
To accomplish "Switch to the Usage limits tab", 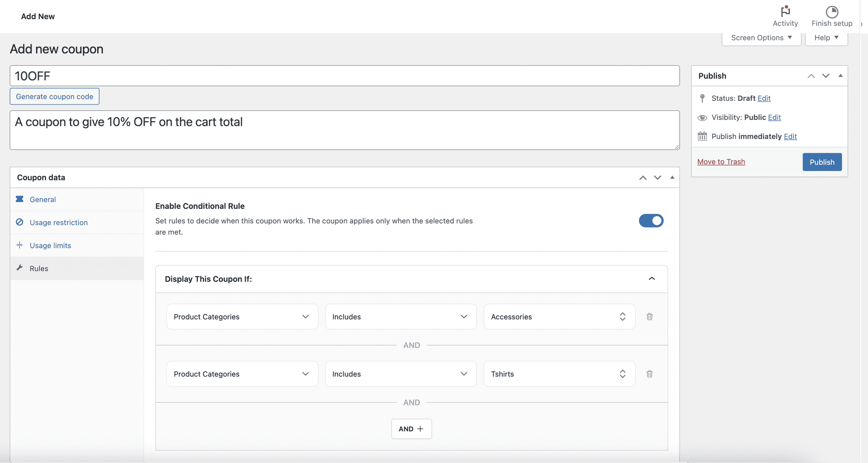I will click(50, 245).
